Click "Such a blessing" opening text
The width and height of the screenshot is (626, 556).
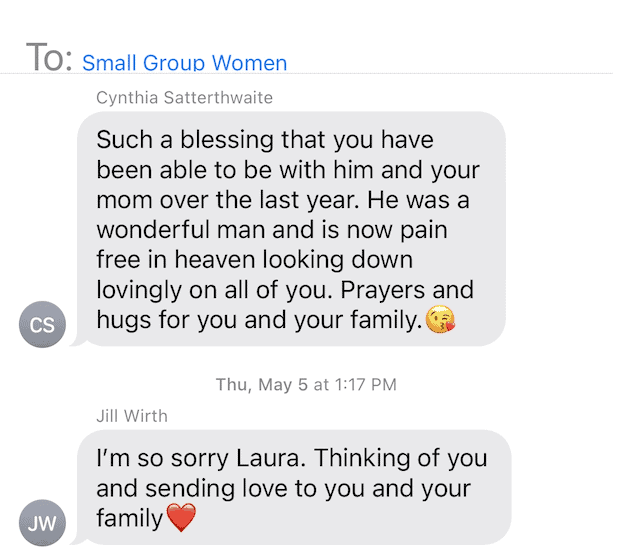coord(174,138)
